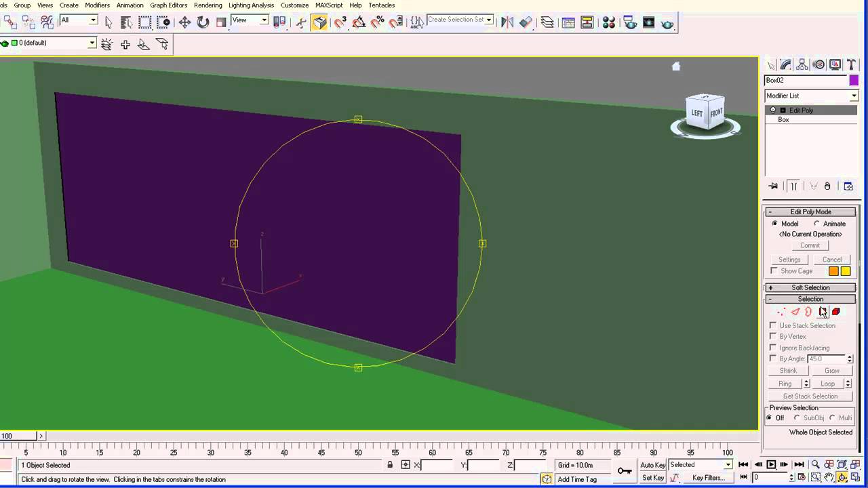This screenshot has width=868, height=488.
Task: Enable Use Stack Selection checkbox
Action: coord(773,325)
